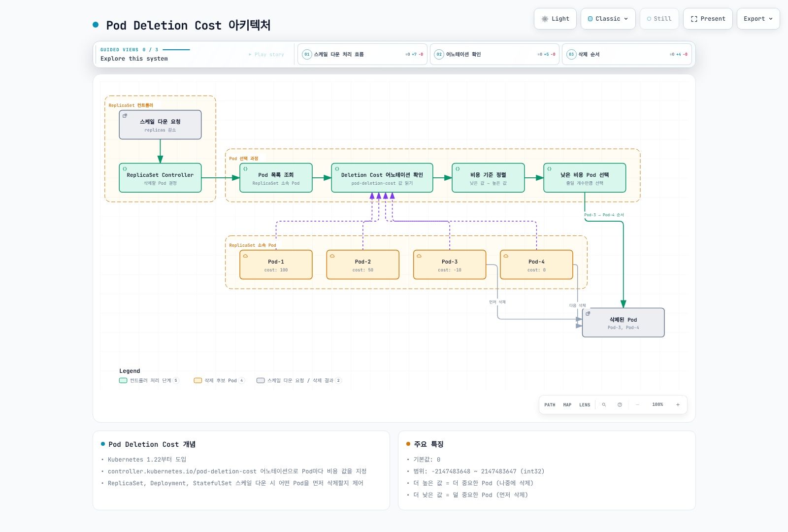Switch to the LENS view mode
This screenshot has width=788, height=532.
click(x=585, y=405)
